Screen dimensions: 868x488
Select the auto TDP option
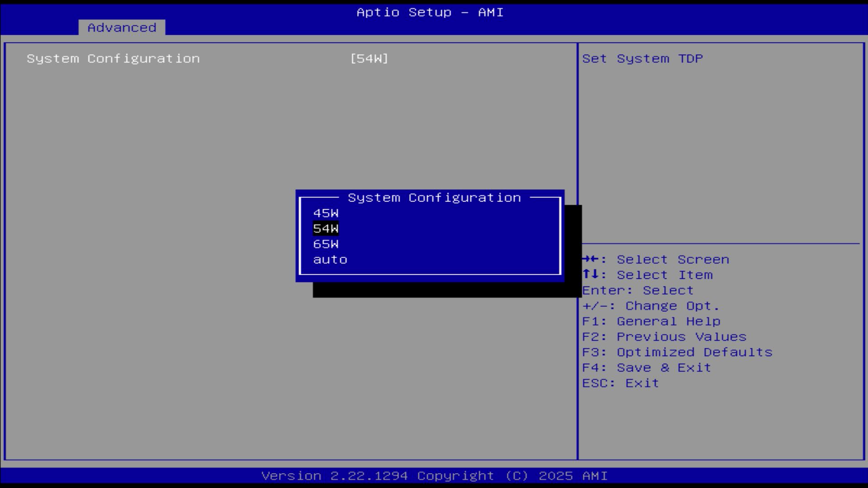point(330,260)
